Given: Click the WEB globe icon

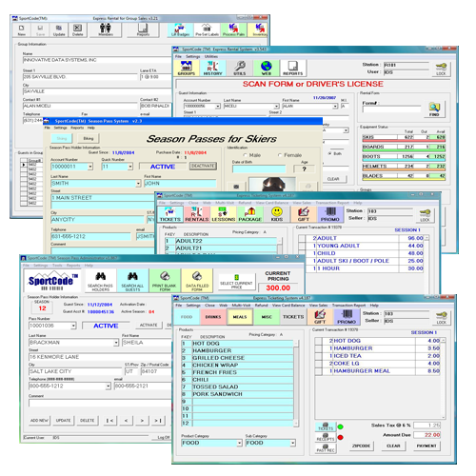Looking at the screenshot, I should coord(267,68).
